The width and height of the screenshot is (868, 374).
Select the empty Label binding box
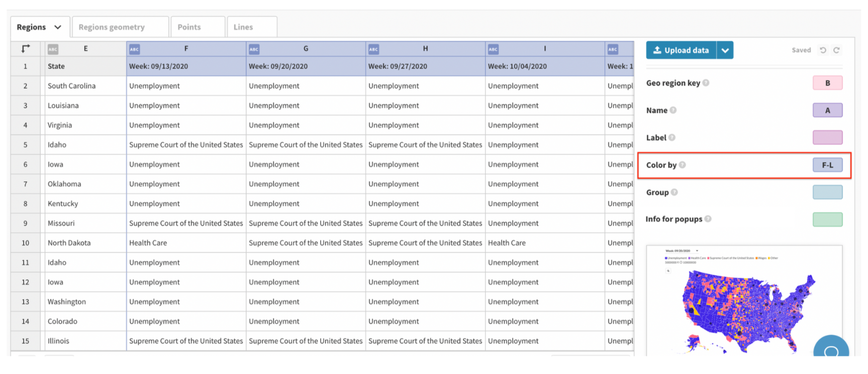tap(827, 138)
